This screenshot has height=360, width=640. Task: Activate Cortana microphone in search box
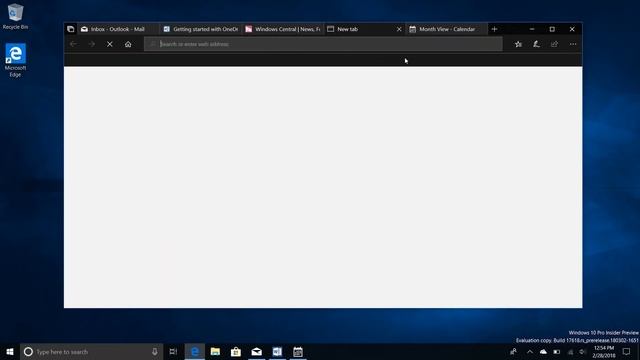(155, 351)
